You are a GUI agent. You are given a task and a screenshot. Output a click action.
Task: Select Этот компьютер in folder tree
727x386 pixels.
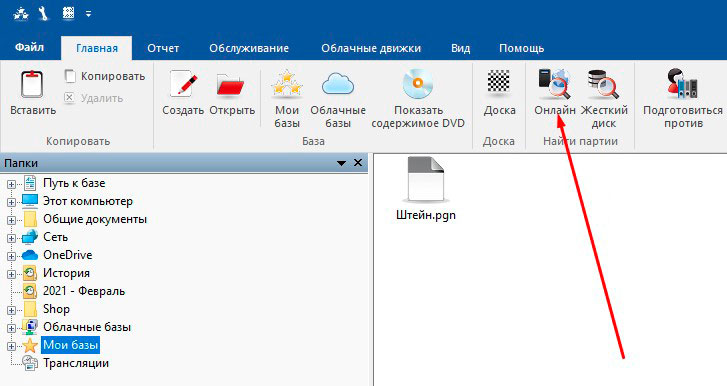tap(88, 201)
